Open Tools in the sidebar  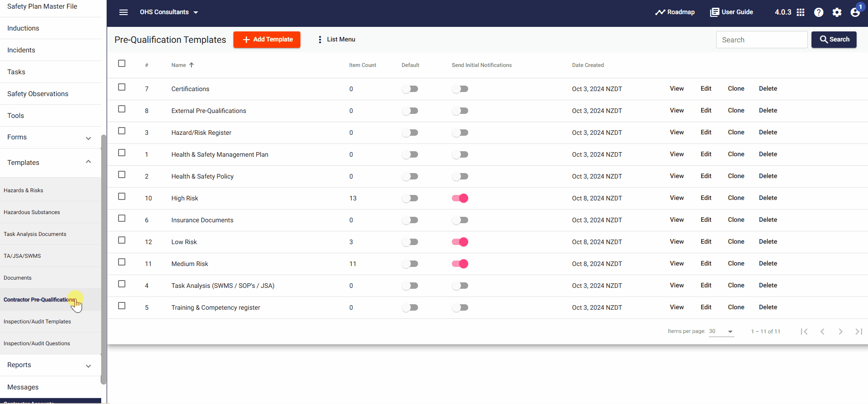[51, 116]
